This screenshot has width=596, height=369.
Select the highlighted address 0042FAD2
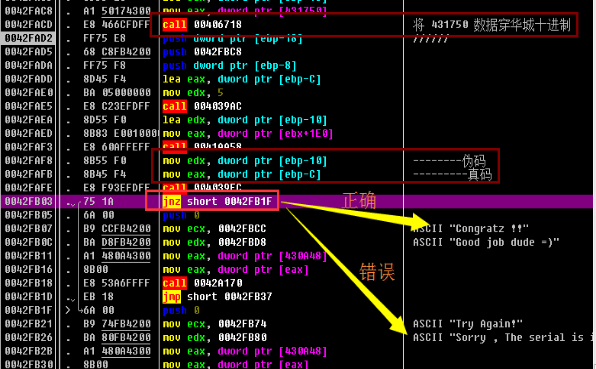[x=29, y=38]
